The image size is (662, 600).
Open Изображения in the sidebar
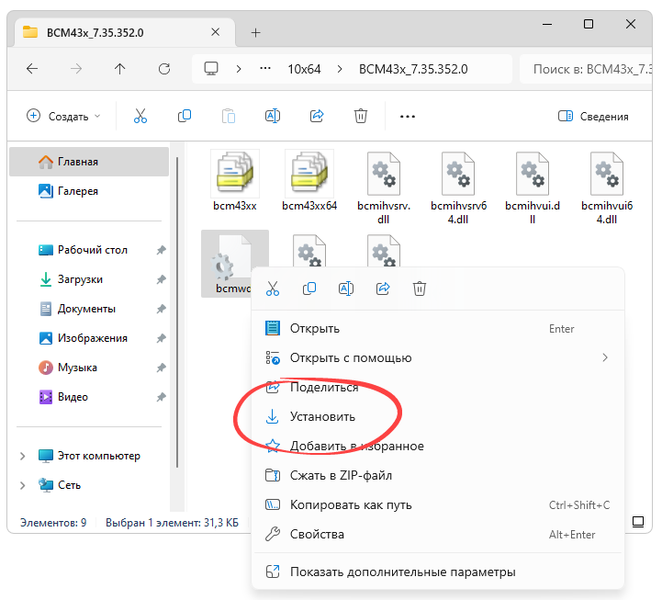click(x=89, y=338)
